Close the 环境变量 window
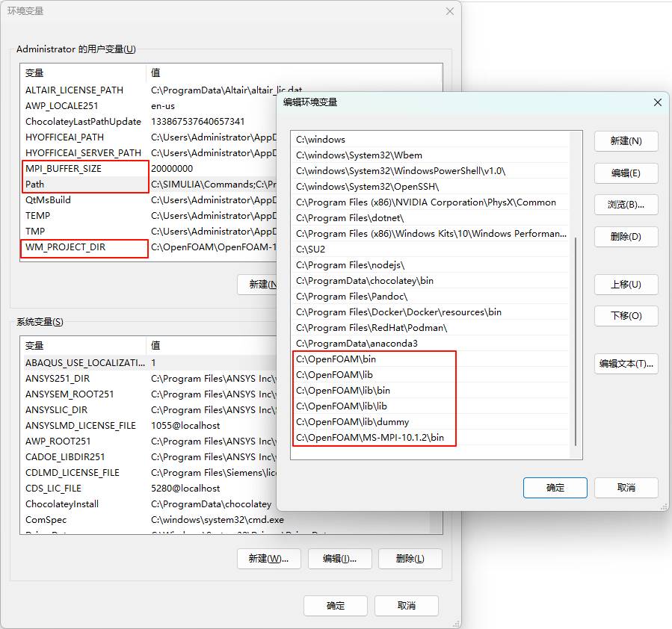Screen dimensions: 672x629 click(449, 11)
